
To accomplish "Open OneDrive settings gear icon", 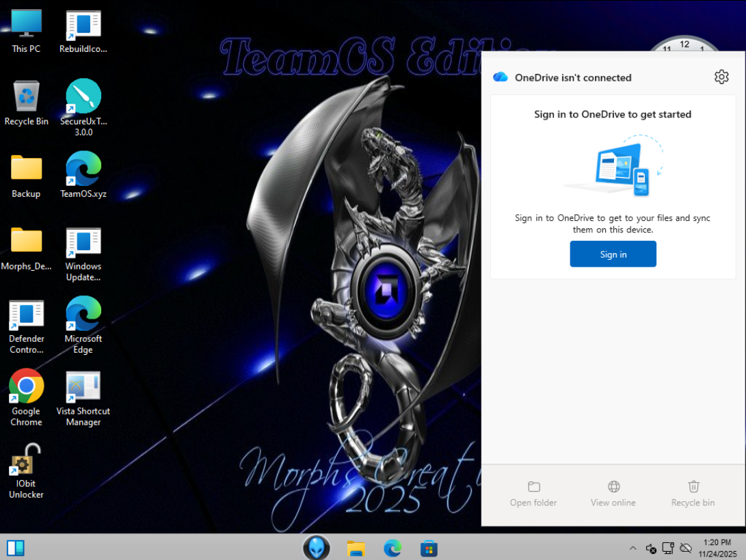I will 721,77.
